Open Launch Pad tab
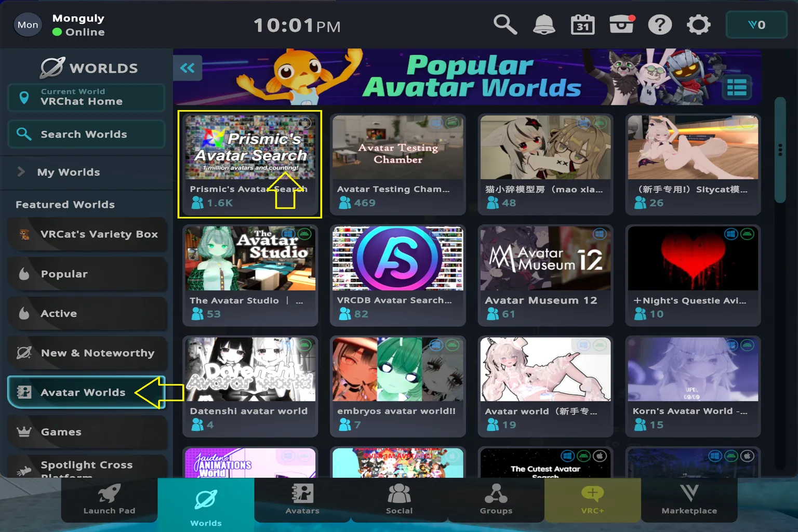The width and height of the screenshot is (798, 532). [109, 500]
